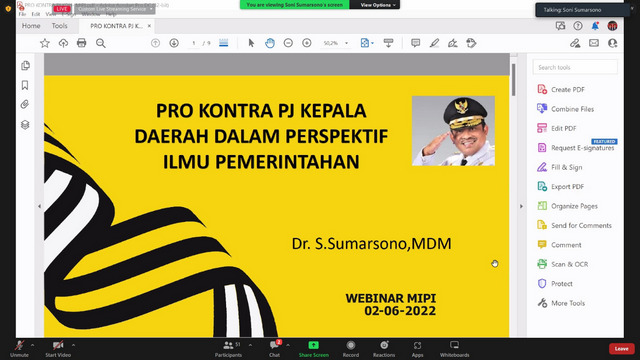
Task: Open the Participants panel
Action: (229, 349)
